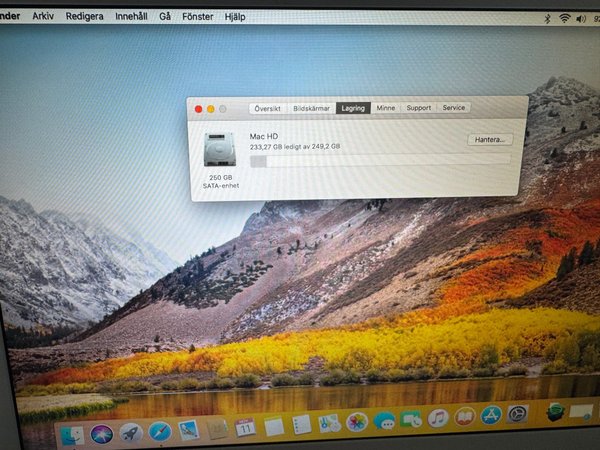Open the Arkiv menu
Screen dimensions: 600x450
point(43,16)
